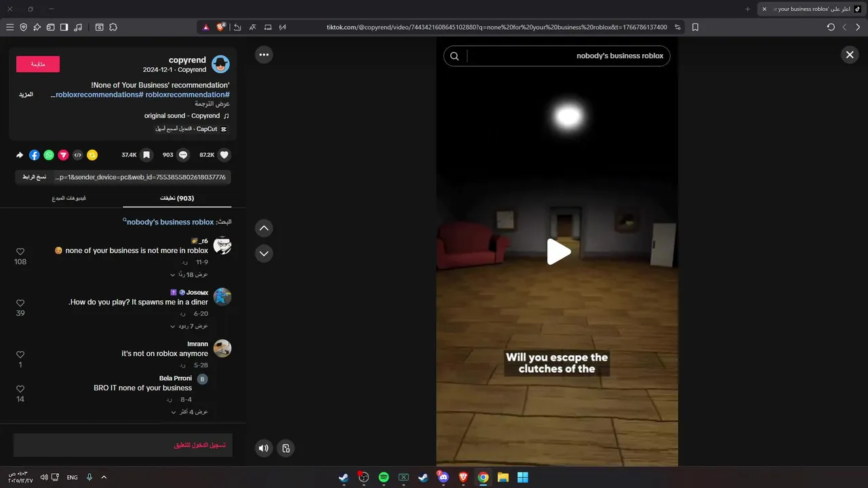Open the extensions puzzle piece icon
868x488 pixels.
(x=113, y=27)
